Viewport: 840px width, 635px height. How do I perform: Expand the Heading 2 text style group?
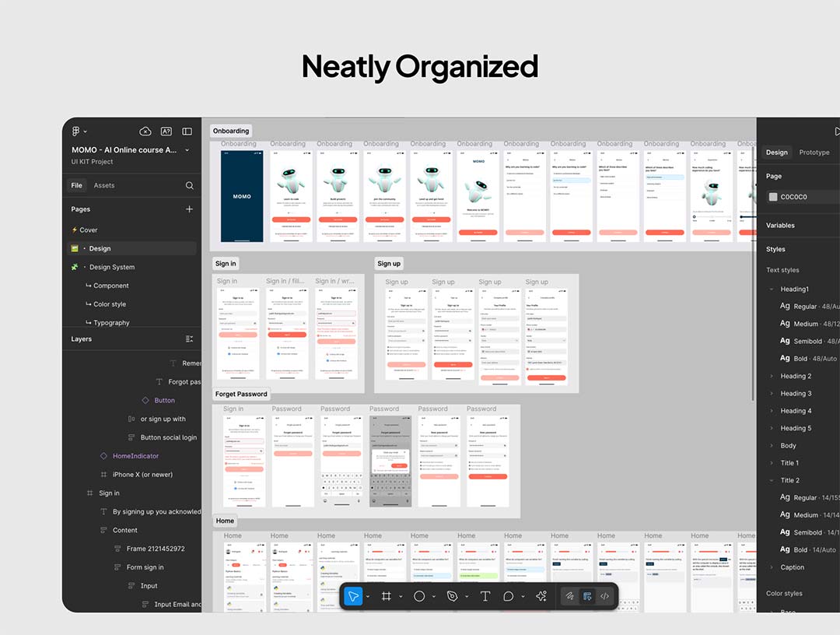pyautogui.click(x=772, y=377)
